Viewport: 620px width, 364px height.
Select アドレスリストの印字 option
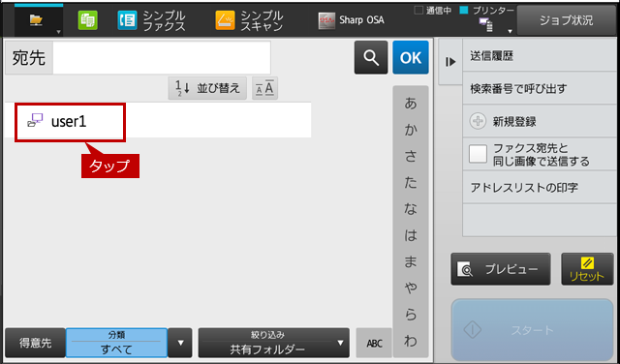(x=540, y=188)
